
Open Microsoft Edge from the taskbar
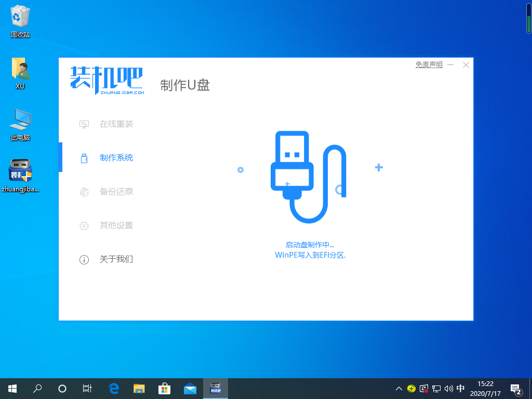(114, 388)
